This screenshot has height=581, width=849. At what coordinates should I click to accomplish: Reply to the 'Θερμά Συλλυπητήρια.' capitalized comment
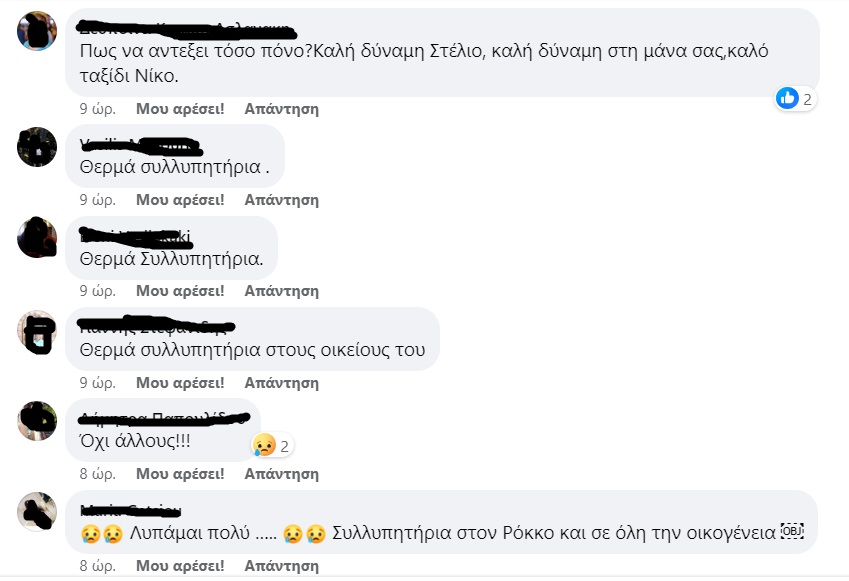tap(282, 291)
